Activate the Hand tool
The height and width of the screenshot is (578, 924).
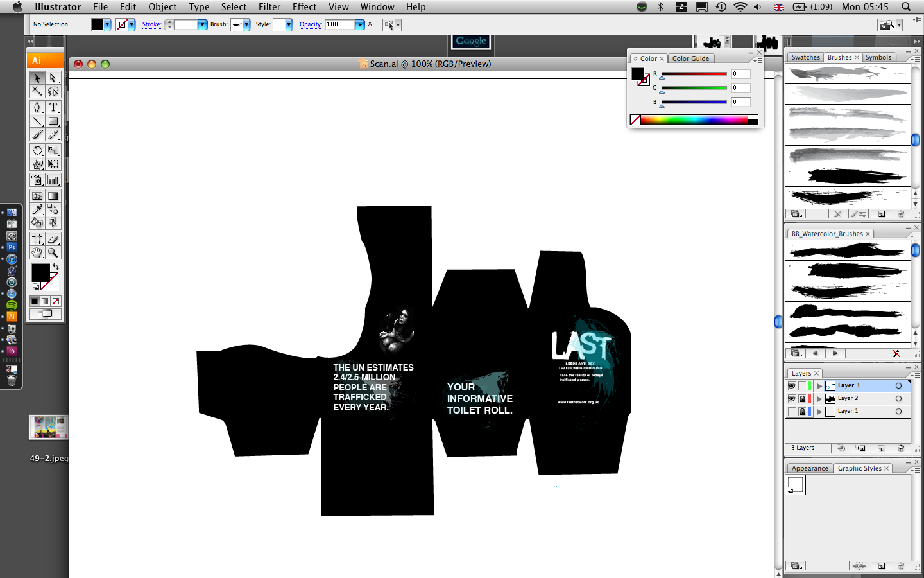[37, 252]
